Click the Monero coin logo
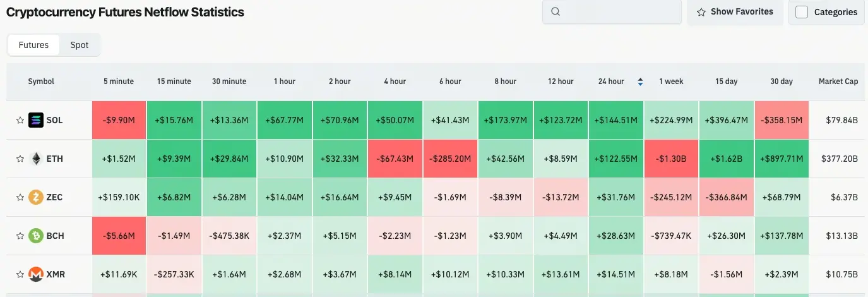Screen dimensions: 868x297 (36, 274)
